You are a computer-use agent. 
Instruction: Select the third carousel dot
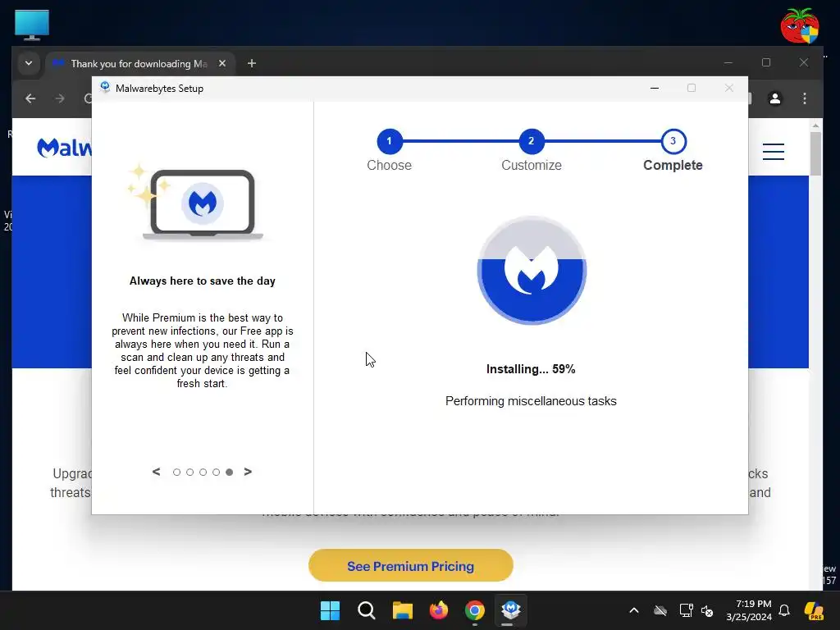(x=203, y=472)
